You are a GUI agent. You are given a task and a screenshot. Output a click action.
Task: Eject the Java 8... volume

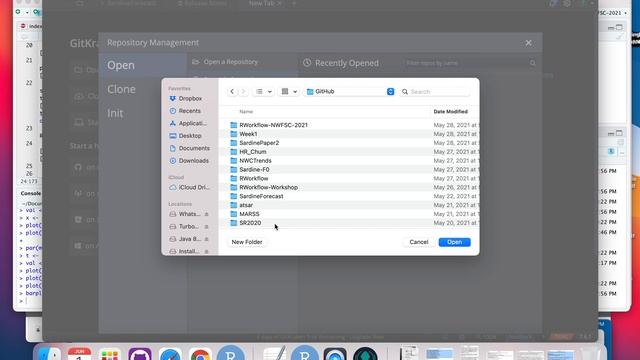tap(207, 239)
